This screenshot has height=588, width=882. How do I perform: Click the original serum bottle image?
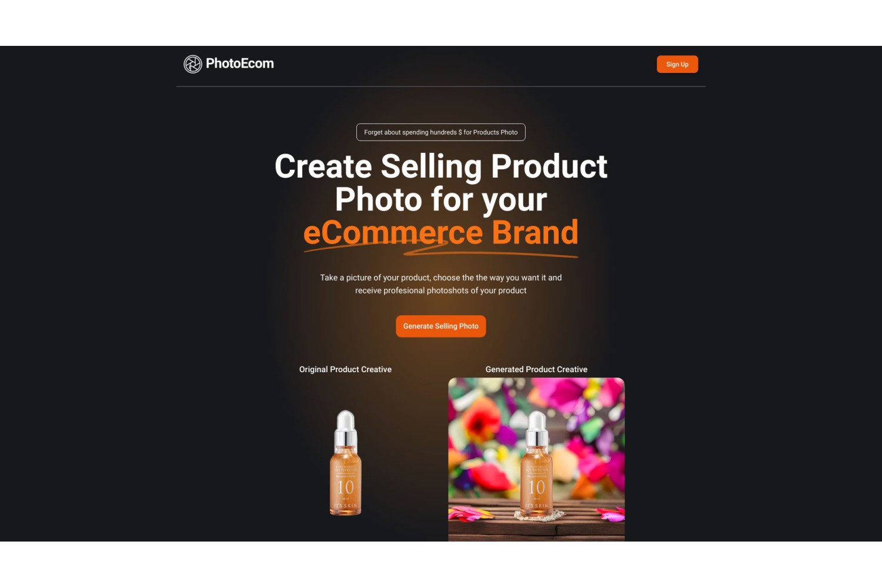click(x=346, y=463)
